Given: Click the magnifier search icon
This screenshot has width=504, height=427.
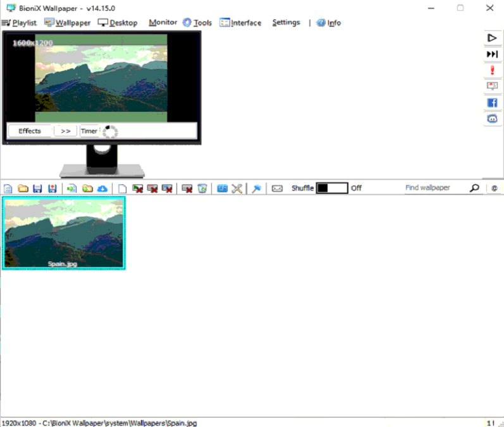Looking at the screenshot, I should point(474,188).
